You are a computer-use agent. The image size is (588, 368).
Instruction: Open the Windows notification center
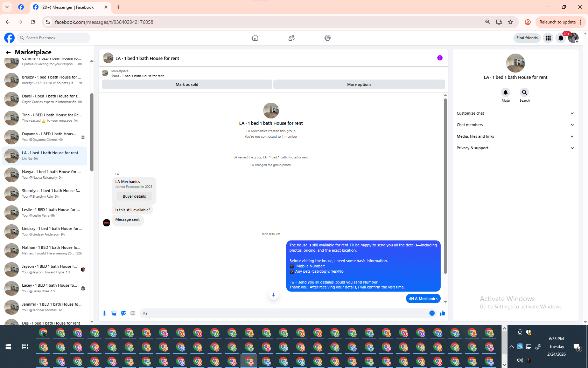click(x=577, y=347)
